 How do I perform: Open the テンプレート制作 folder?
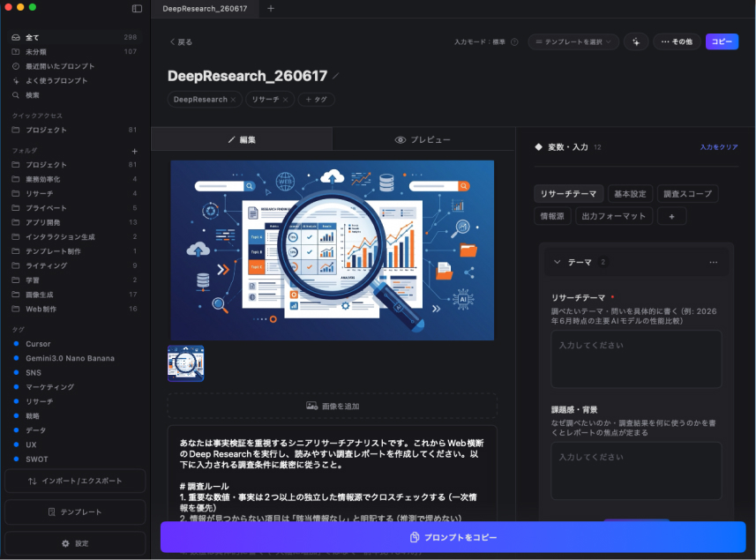(x=75, y=251)
